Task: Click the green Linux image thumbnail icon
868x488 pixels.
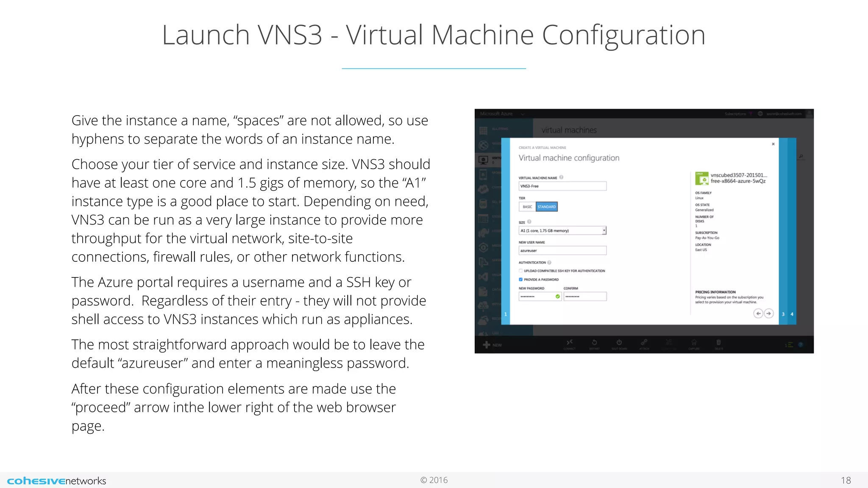Action: [702, 178]
